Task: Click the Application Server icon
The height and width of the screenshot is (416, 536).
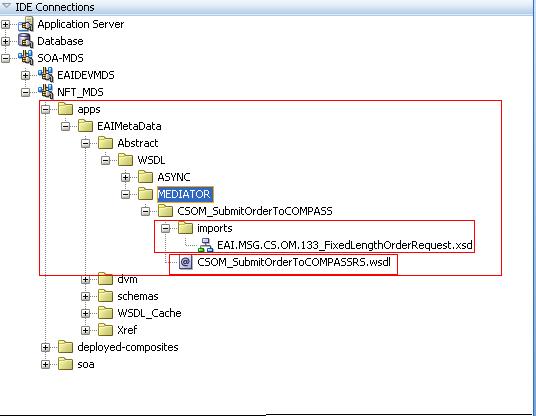Action: click(26, 24)
